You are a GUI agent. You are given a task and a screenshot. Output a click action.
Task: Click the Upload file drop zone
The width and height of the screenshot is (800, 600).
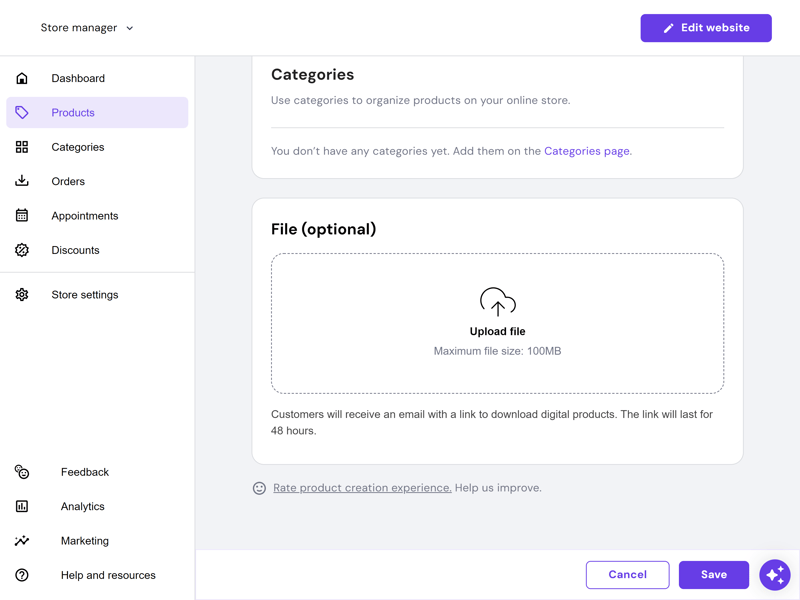(497, 323)
